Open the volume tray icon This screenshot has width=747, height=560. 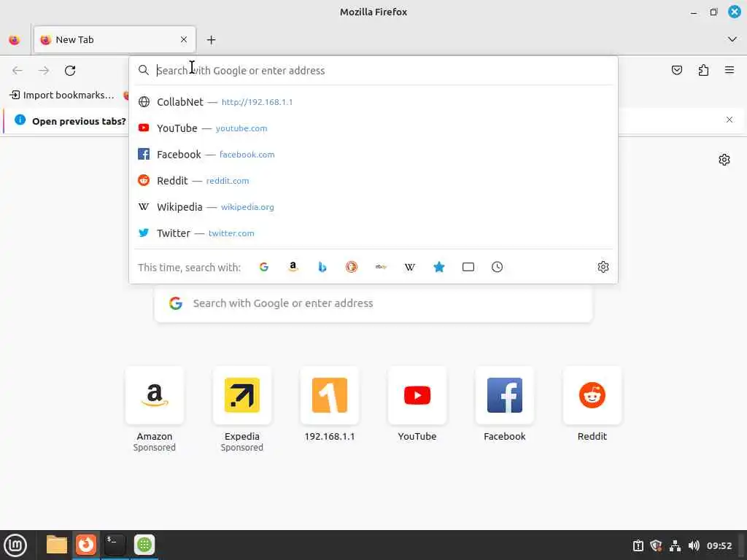tap(694, 545)
